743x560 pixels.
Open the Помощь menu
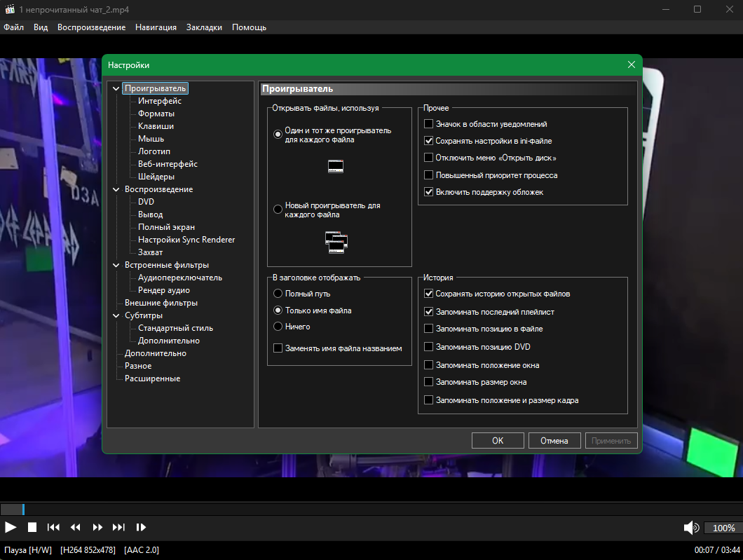250,27
